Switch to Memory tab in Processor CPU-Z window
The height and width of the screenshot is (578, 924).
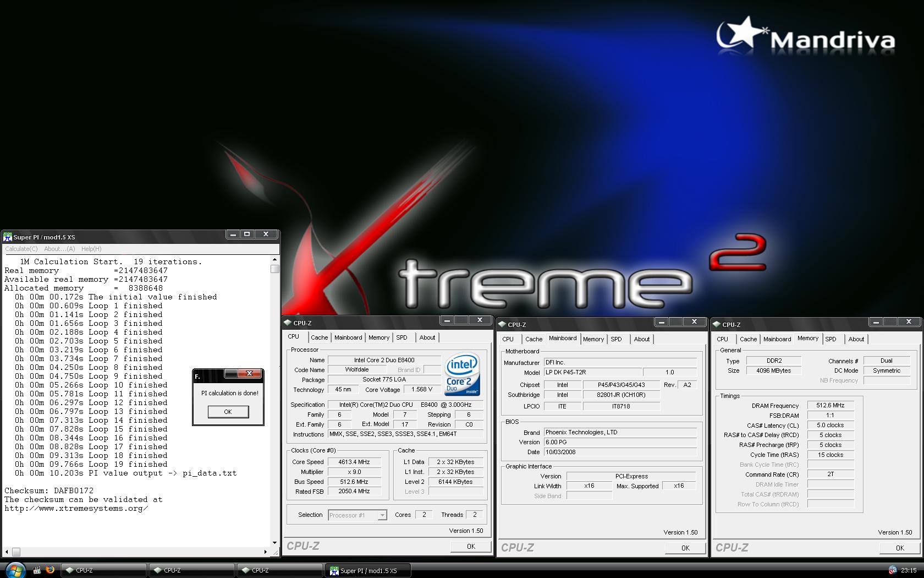point(379,337)
